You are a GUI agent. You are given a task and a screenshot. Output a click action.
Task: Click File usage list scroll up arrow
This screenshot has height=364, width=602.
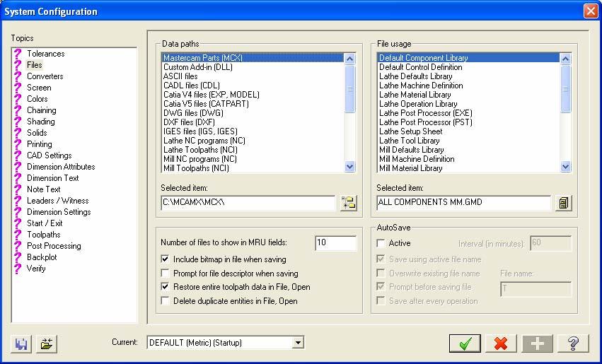point(565,59)
